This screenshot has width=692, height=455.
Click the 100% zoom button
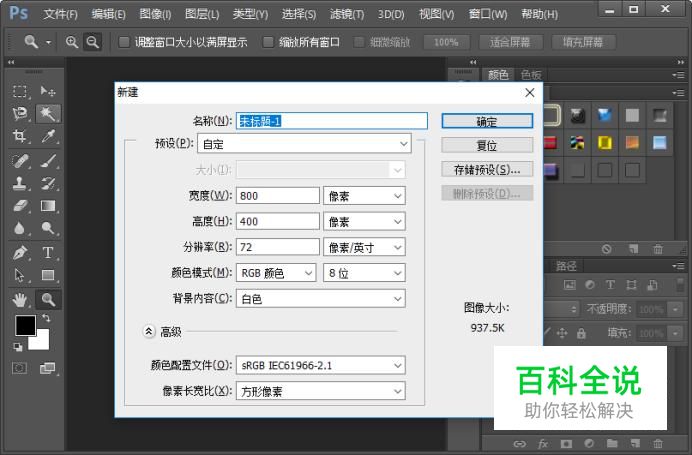pyautogui.click(x=446, y=42)
